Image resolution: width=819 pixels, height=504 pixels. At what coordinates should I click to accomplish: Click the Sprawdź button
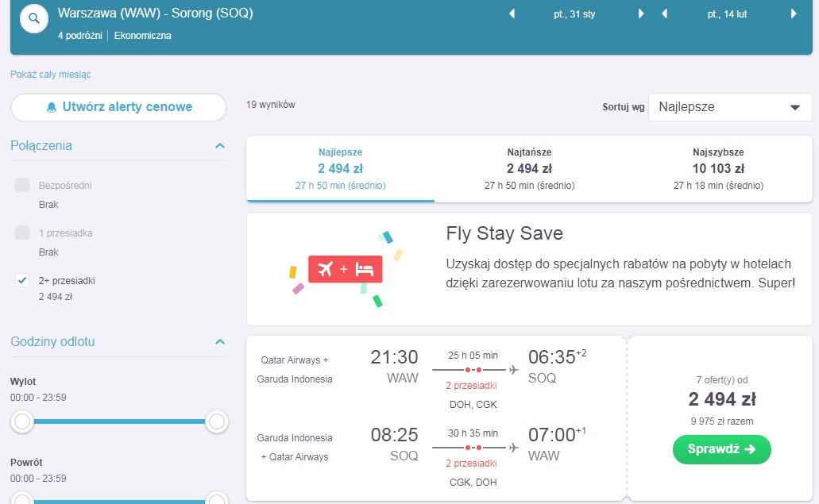point(721,449)
